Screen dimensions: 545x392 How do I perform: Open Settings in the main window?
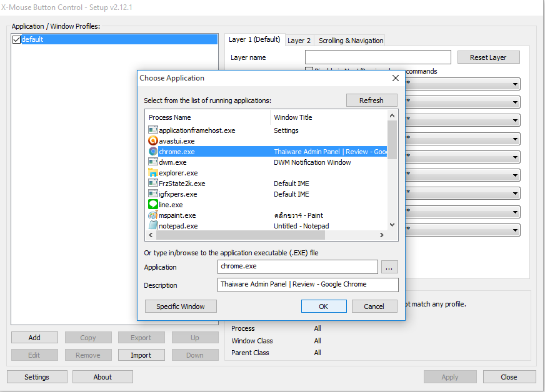37,377
